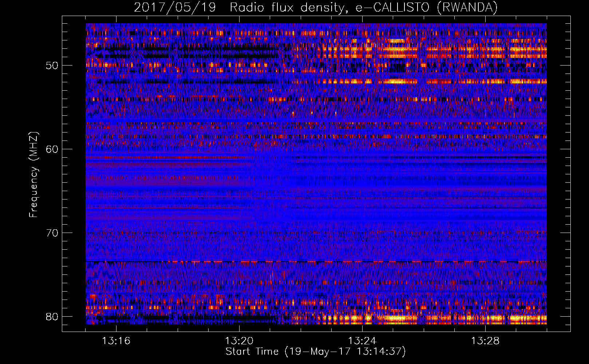The width and height of the screenshot is (589, 364).
Task: Click the 13:28 time tick label
Action: 485,341
